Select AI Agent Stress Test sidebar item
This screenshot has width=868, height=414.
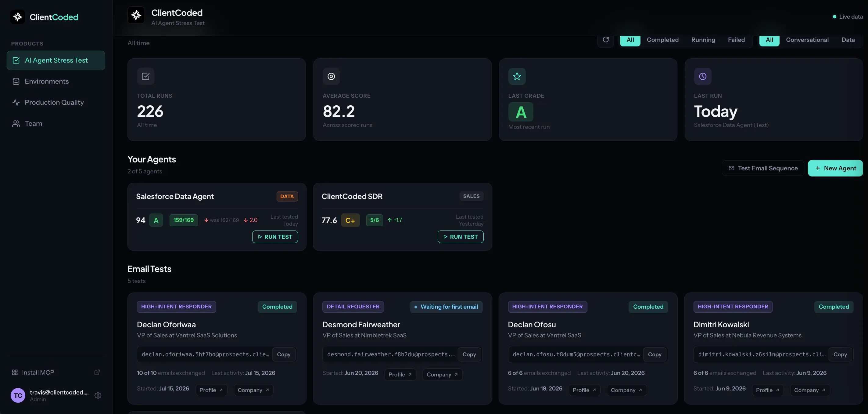56,60
